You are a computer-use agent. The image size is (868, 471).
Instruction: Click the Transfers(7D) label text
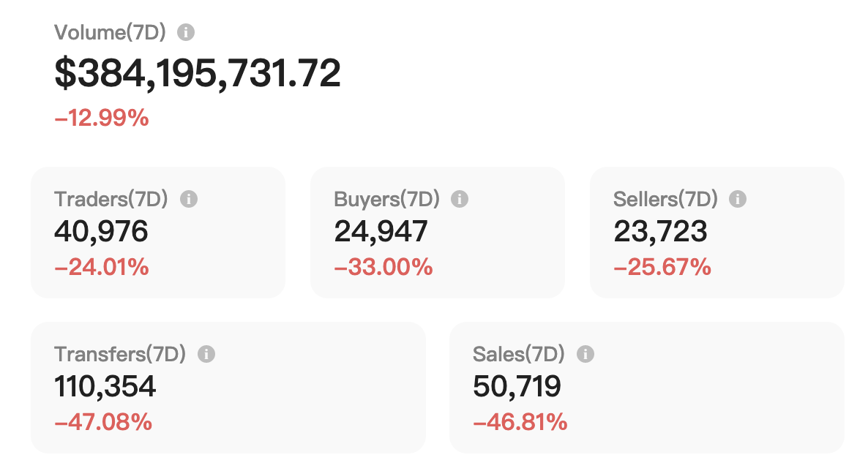[120, 355]
